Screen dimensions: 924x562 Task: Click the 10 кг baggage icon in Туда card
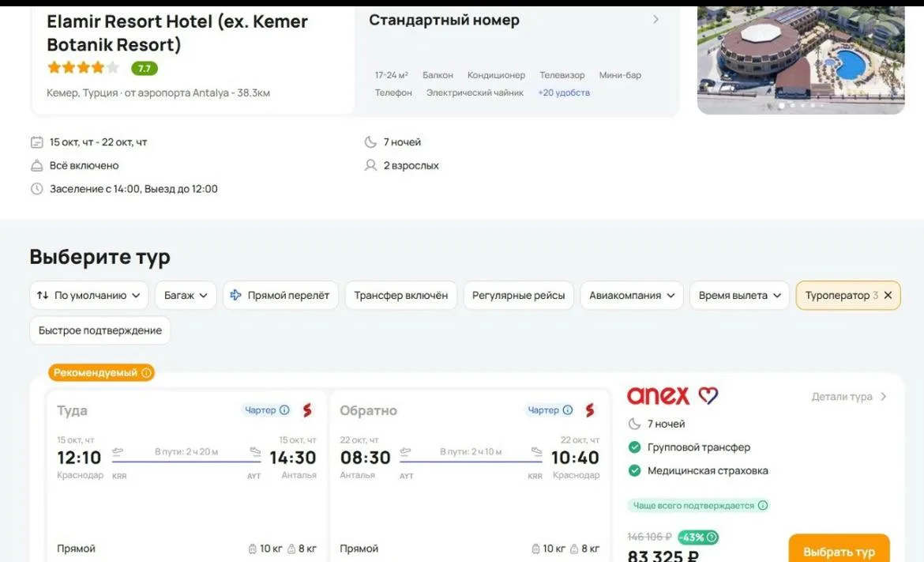(x=252, y=549)
